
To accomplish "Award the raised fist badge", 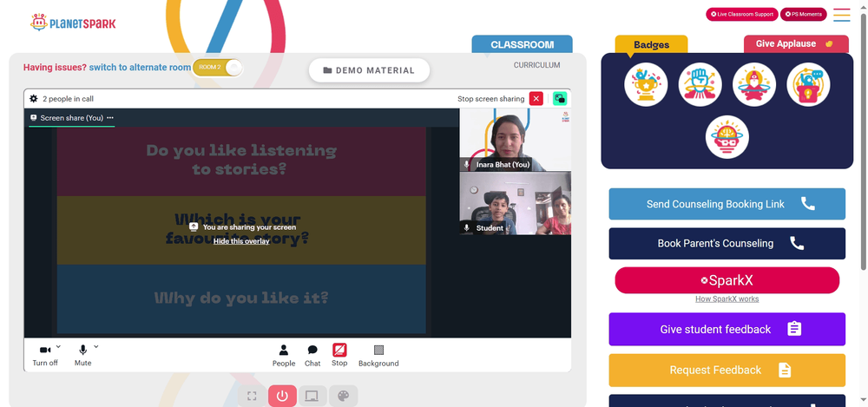I will coord(700,84).
